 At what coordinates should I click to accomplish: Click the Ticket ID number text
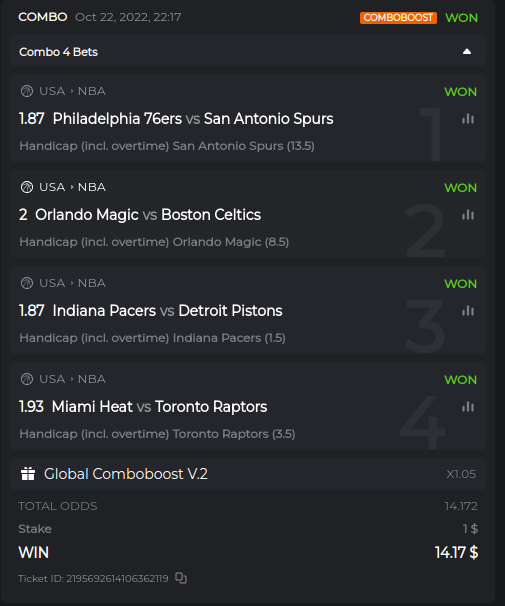[x=117, y=579]
